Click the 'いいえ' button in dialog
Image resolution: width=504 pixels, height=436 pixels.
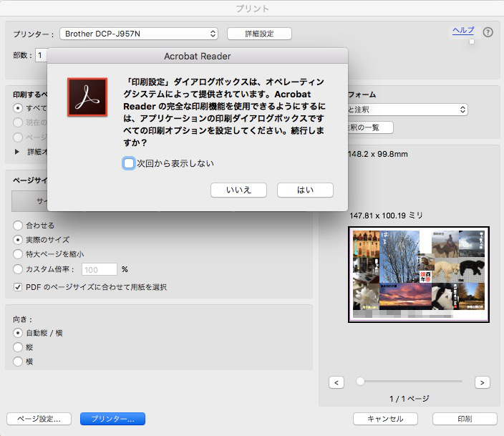point(238,190)
